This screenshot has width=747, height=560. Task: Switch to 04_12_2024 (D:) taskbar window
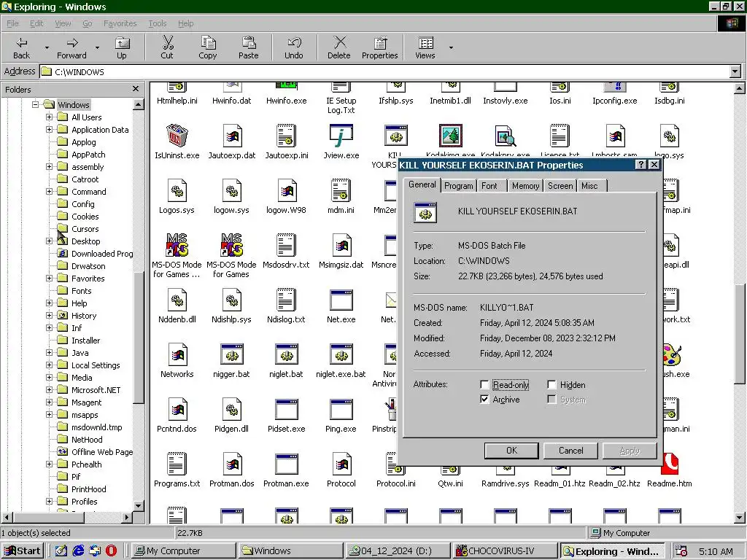(x=397, y=551)
